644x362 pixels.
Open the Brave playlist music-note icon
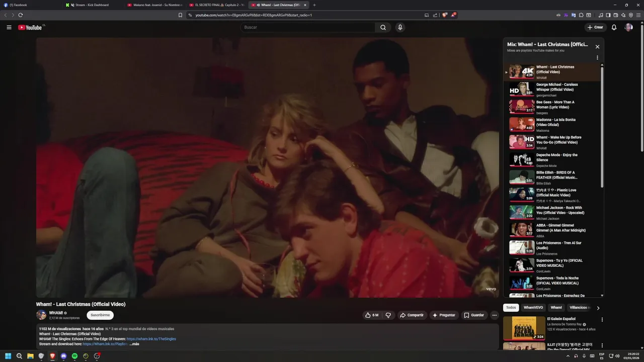(x=601, y=15)
